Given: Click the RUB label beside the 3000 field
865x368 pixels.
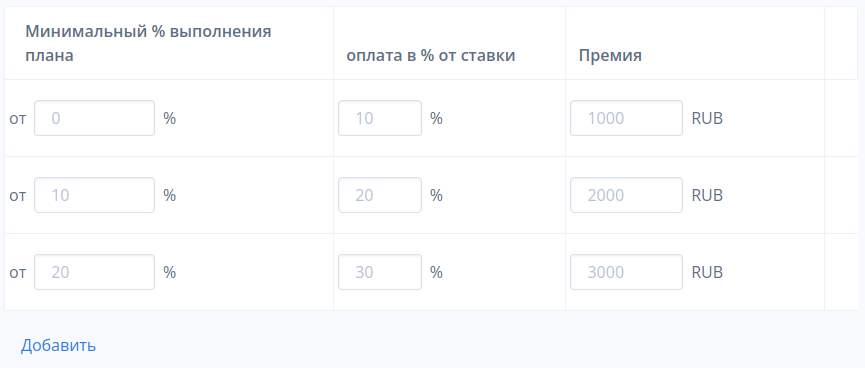Looking at the screenshot, I should click(x=707, y=273).
